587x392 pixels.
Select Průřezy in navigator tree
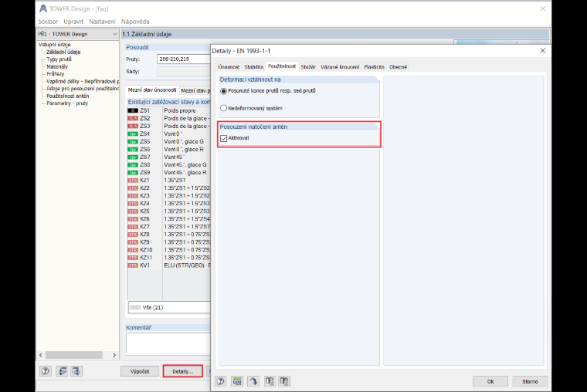click(x=55, y=74)
